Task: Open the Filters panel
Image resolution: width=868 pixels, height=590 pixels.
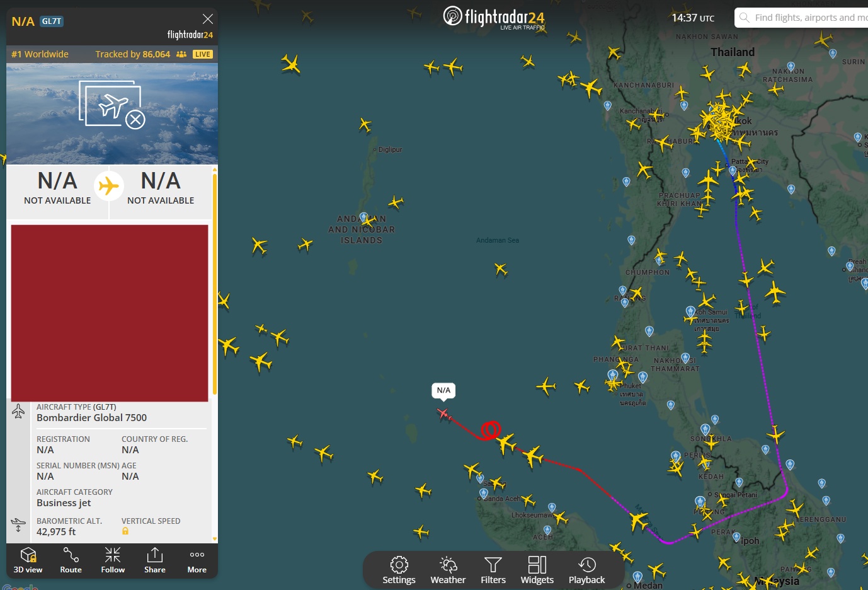Action: pos(493,570)
